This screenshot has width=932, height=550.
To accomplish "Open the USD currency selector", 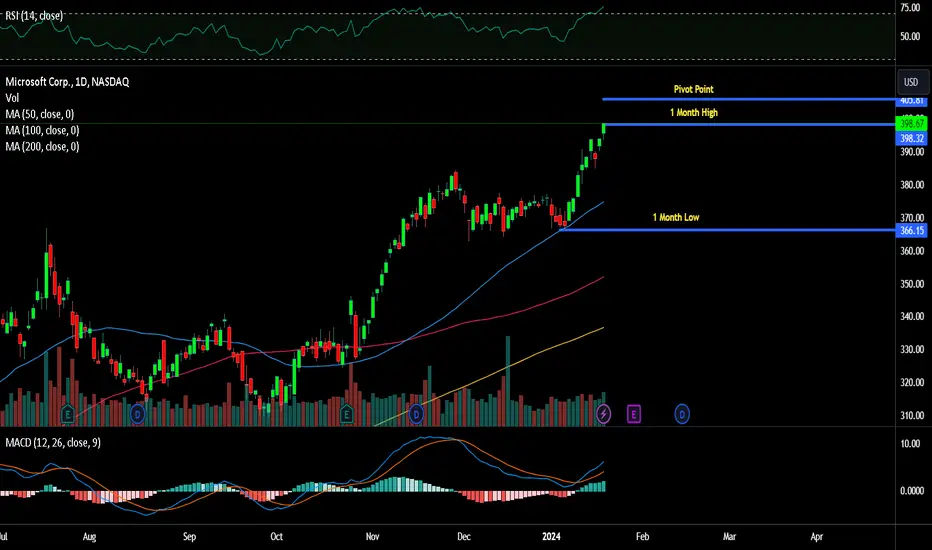I will pos(911,82).
